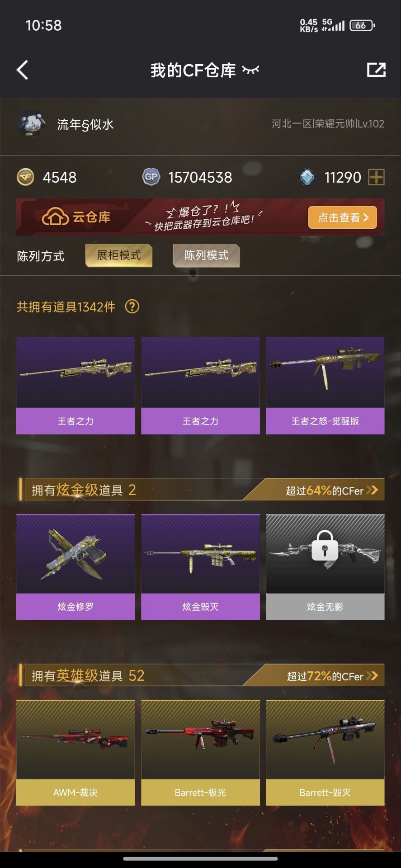The width and height of the screenshot is (401, 868).
Task: Select the 王者之怒-觉醒版 weapon card
Action: [x=325, y=386]
